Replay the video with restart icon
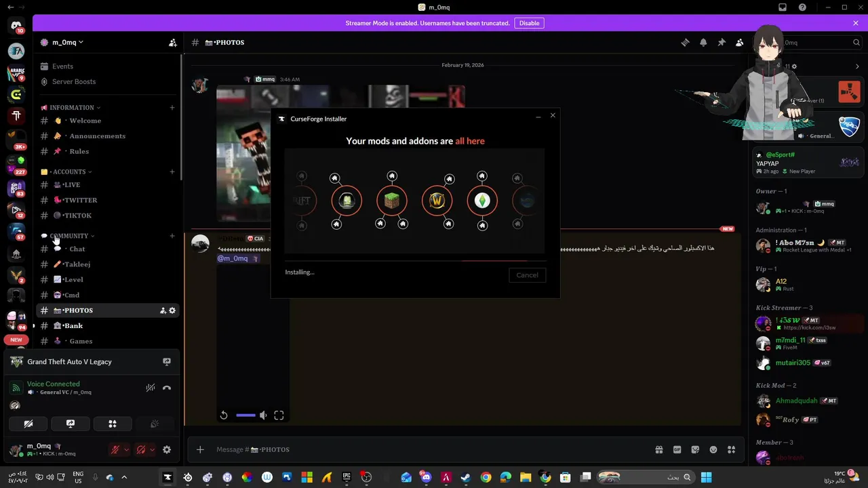This screenshot has height=488, width=868. point(224,415)
